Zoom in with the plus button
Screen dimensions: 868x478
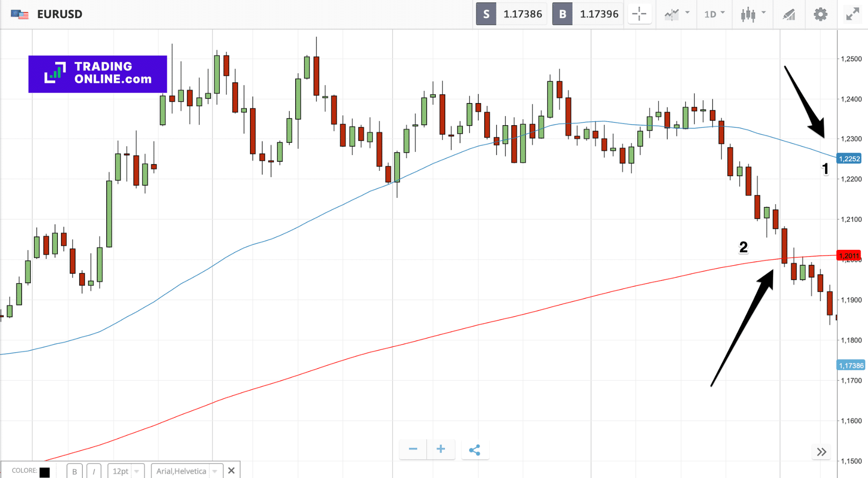pos(441,449)
